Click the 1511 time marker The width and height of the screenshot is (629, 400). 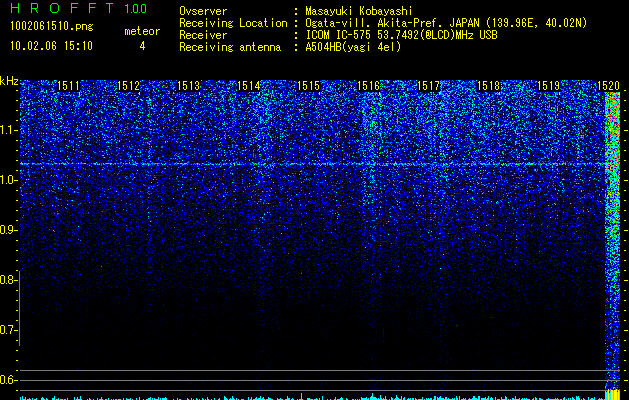[68, 86]
